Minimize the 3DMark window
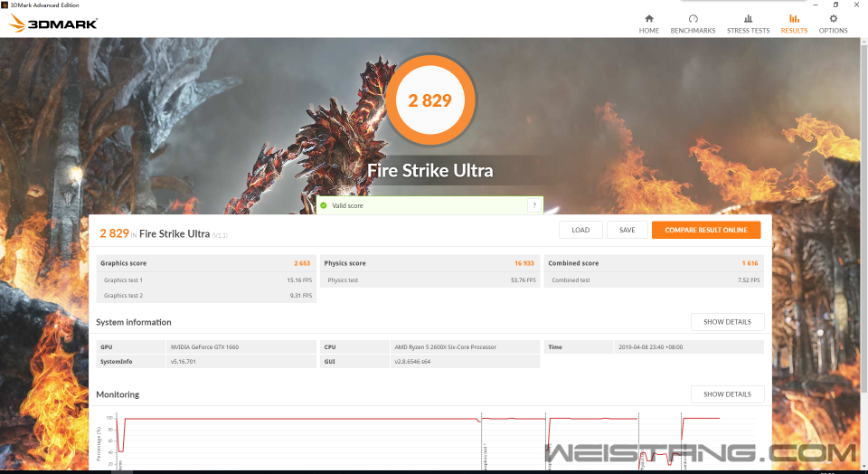This screenshot has width=868, height=474. (x=816, y=5)
